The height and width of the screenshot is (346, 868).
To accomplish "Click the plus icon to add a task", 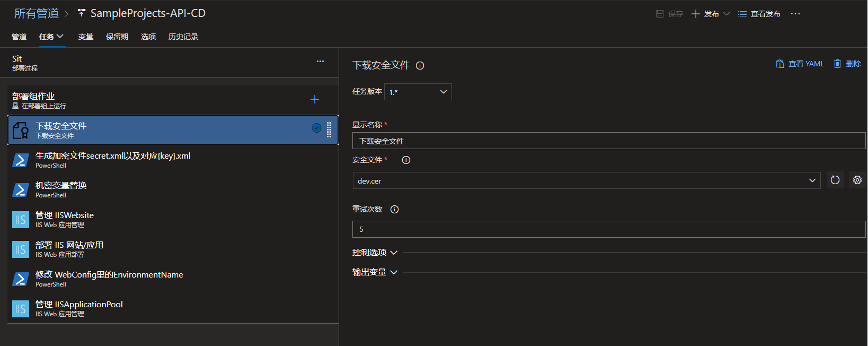I will click(x=314, y=99).
